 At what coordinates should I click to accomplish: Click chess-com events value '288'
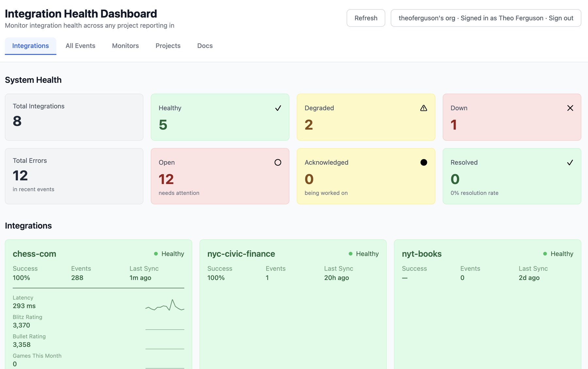coord(77,278)
